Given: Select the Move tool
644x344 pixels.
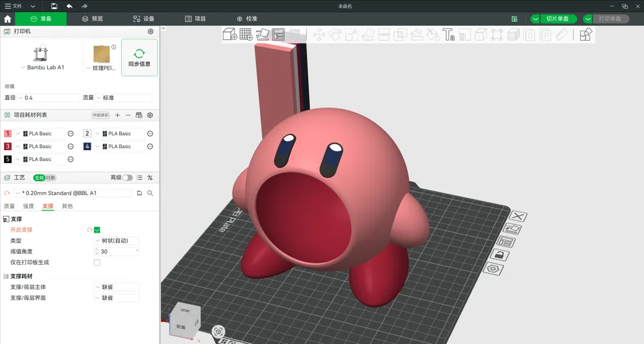Looking at the screenshot, I should tap(319, 35).
